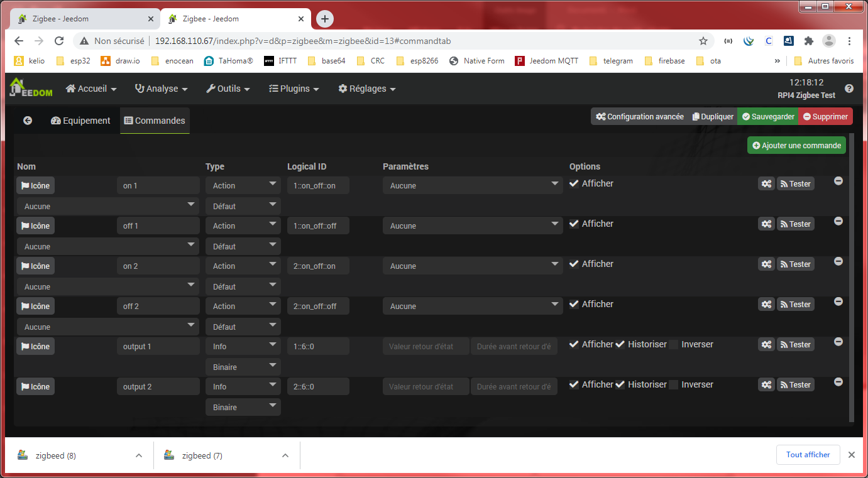Open the help question mark icon
The width and height of the screenshot is (868, 478).
click(x=849, y=89)
